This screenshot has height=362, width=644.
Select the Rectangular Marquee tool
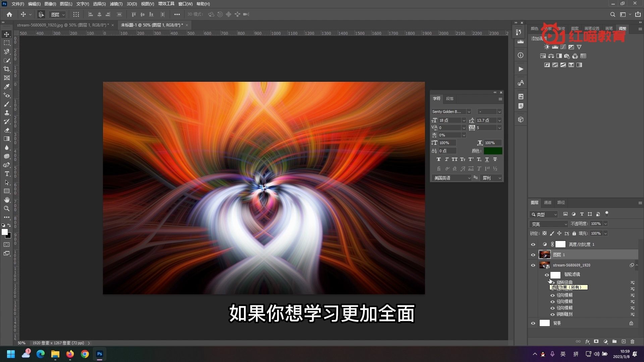[x=7, y=43]
